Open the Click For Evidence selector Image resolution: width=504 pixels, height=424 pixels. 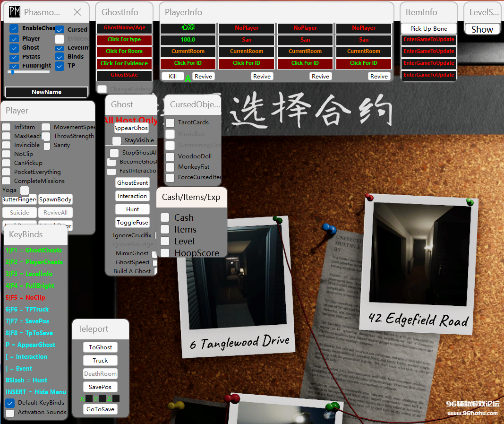tap(125, 63)
